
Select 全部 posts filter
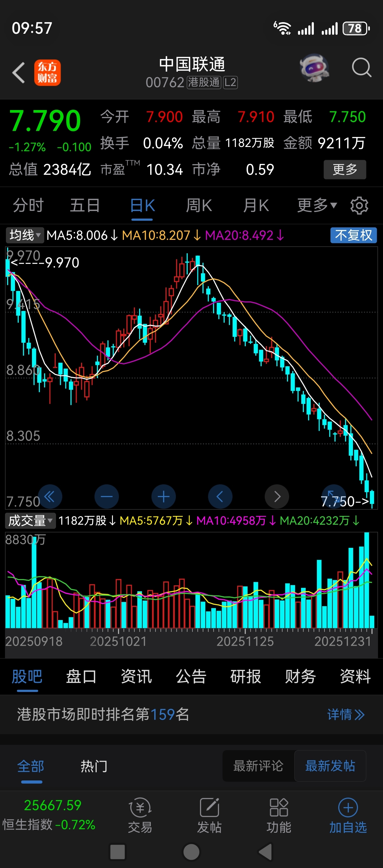point(31,766)
